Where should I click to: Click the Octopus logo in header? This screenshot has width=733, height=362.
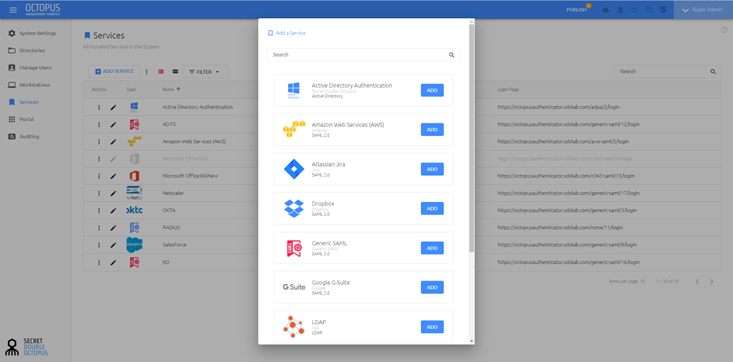[x=43, y=9]
